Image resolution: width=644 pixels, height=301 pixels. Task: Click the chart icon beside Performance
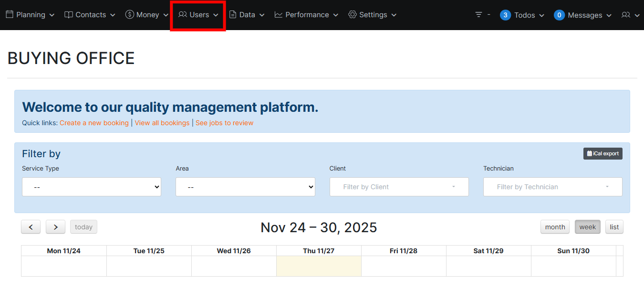(279, 15)
